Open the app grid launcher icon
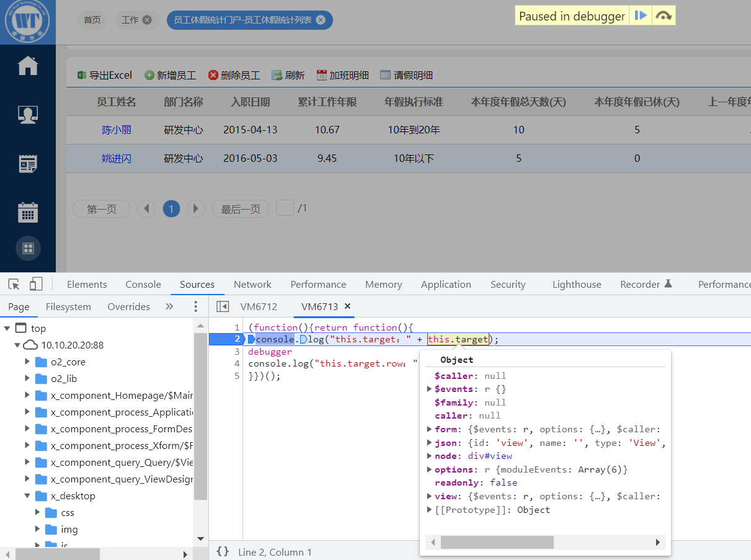This screenshot has width=751, height=560. click(28, 249)
